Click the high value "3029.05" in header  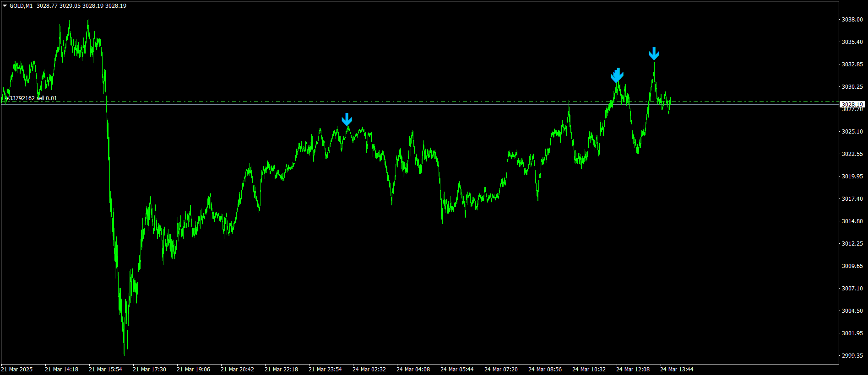pos(70,6)
